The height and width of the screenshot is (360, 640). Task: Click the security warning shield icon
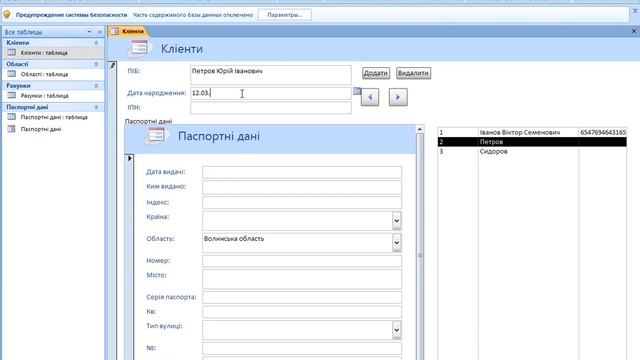tap(7, 15)
